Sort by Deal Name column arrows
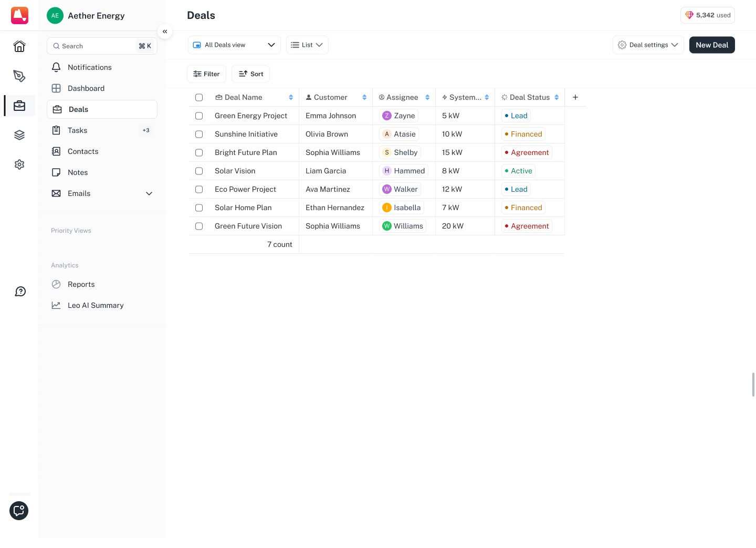This screenshot has height=548, width=756. 291,97
